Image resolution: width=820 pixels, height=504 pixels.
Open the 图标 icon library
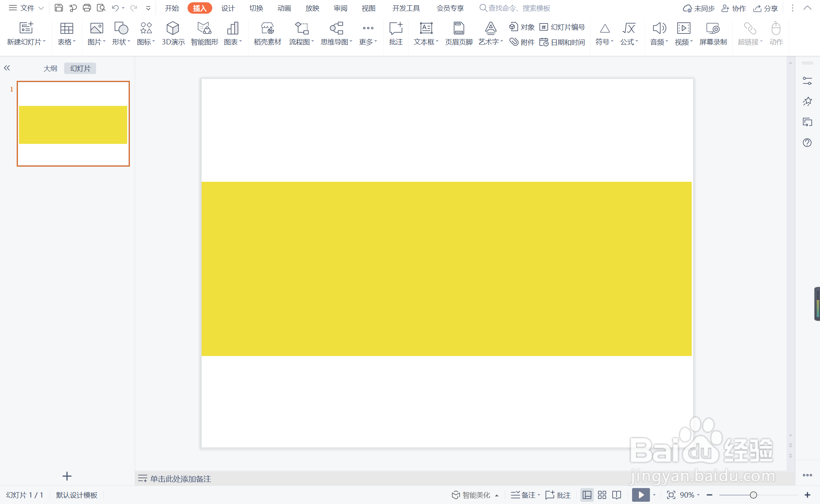click(x=146, y=33)
